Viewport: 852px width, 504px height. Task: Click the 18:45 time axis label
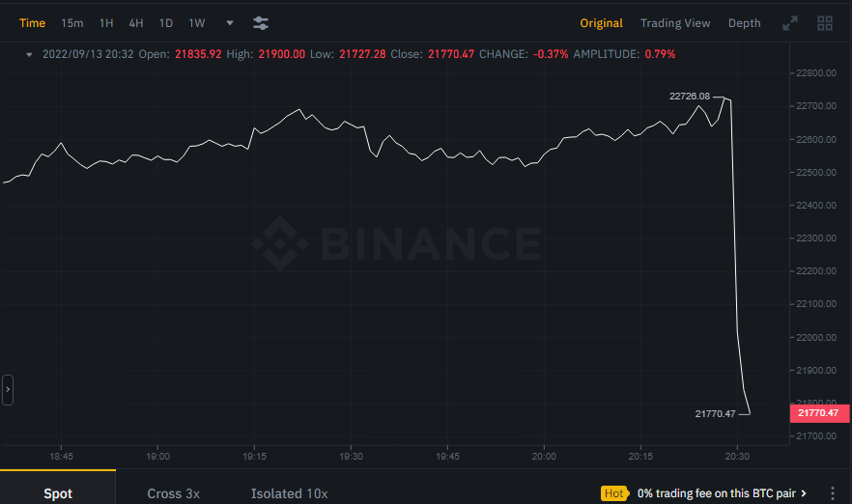coord(62,456)
